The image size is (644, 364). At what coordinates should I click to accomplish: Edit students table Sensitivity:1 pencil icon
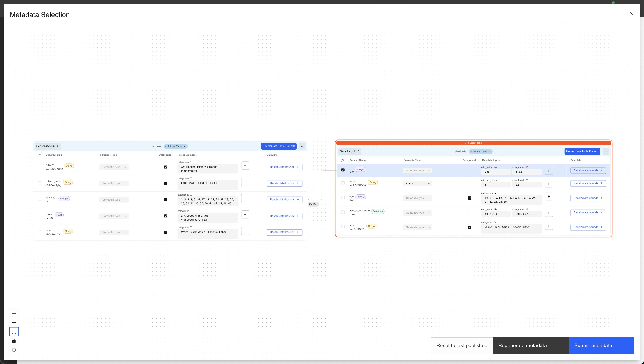click(x=358, y=151)
